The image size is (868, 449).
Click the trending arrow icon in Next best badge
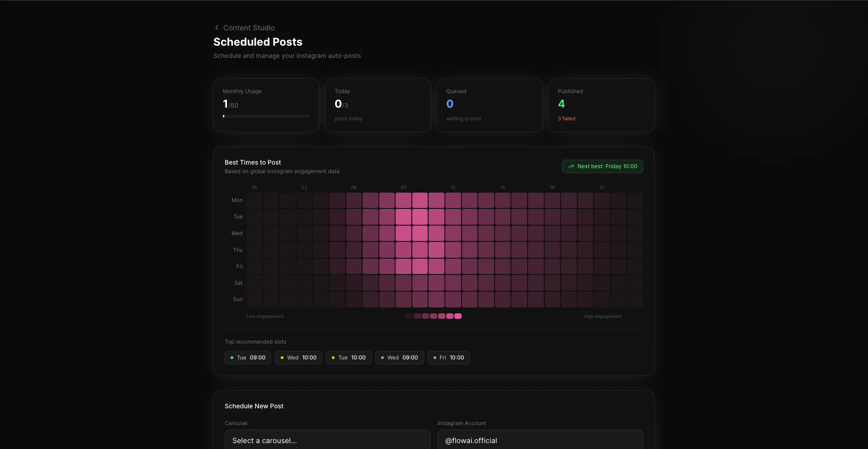(571, 166)
